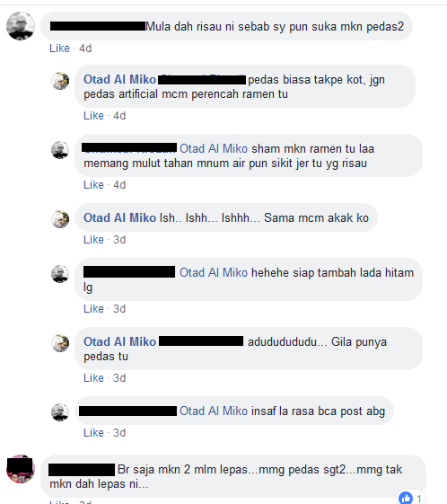
Task: Click the blue thumbs-up reaction icon
Action: (x=405, y=498)
